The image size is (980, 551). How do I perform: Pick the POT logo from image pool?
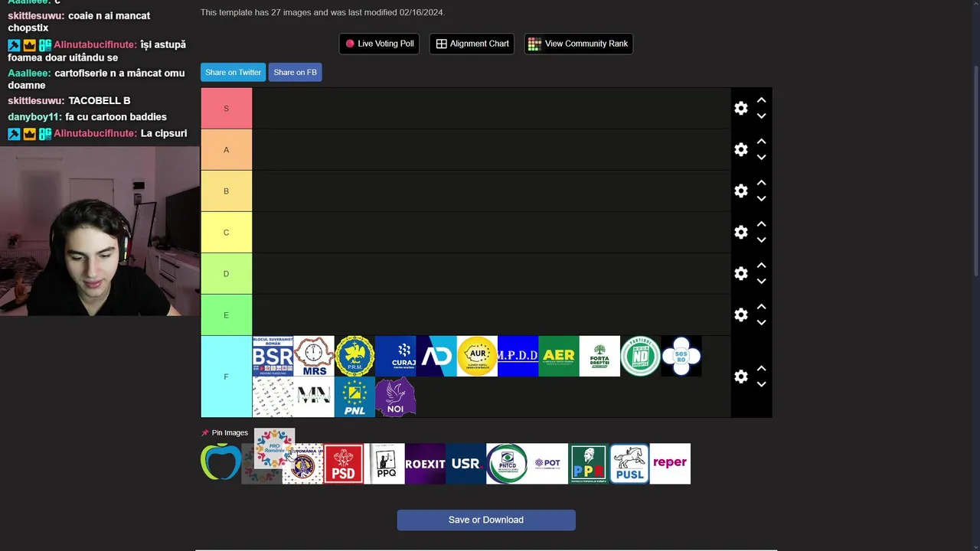pyautogui.click(x=547, y=464)
